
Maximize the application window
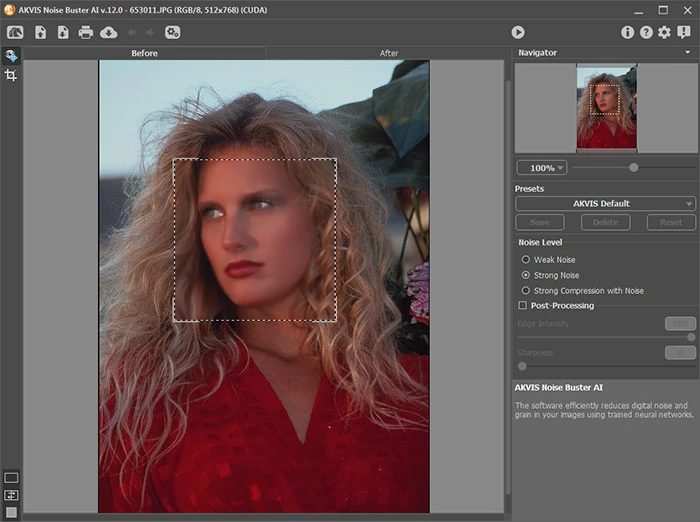(663, 10)
